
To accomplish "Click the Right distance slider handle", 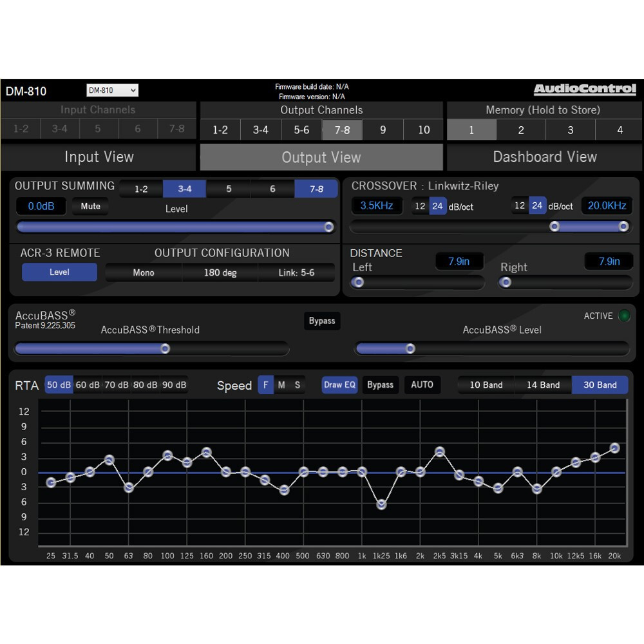I will 506,282.
